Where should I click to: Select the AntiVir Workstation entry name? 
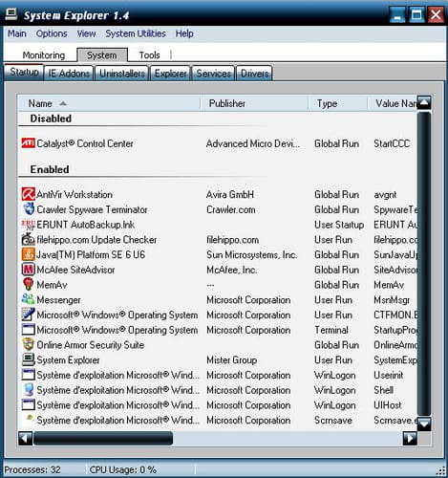click(75, 194)
